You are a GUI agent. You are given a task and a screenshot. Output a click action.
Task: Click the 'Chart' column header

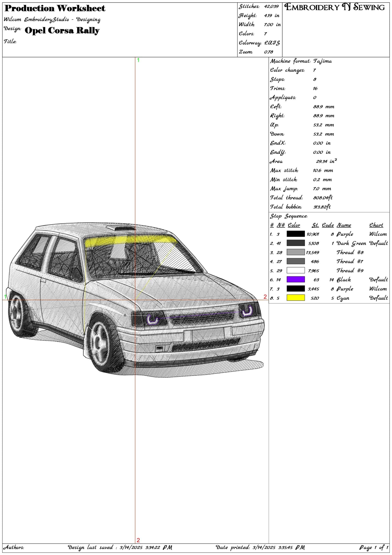376,225
